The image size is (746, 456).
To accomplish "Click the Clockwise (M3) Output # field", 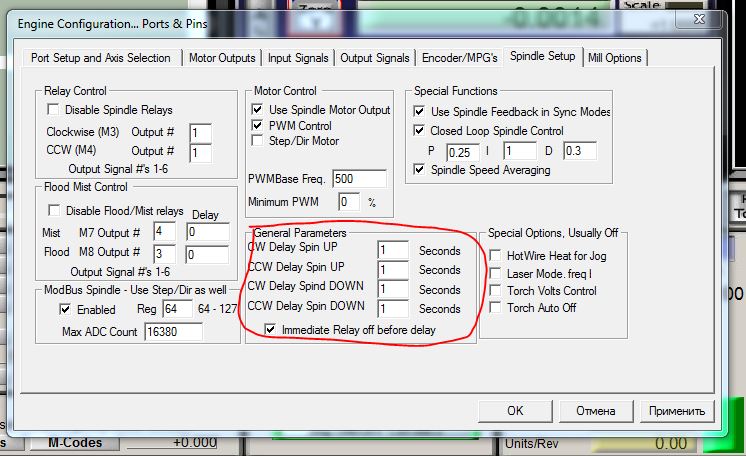I will (x=200, y=133).
